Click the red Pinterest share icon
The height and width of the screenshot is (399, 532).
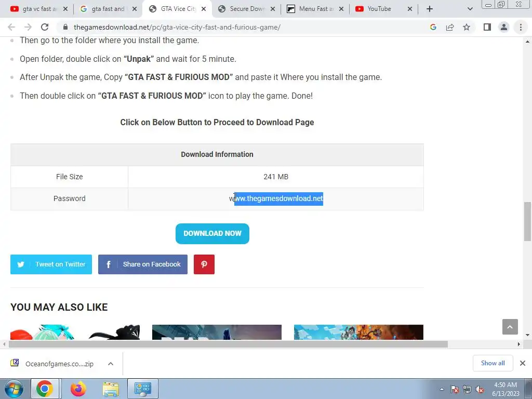[x=204, y=264]
